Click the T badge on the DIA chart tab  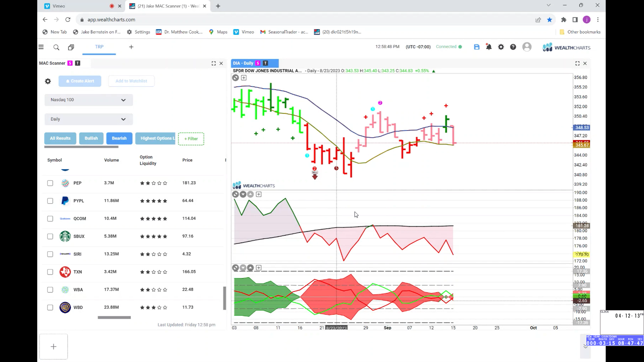coord(265,63)
